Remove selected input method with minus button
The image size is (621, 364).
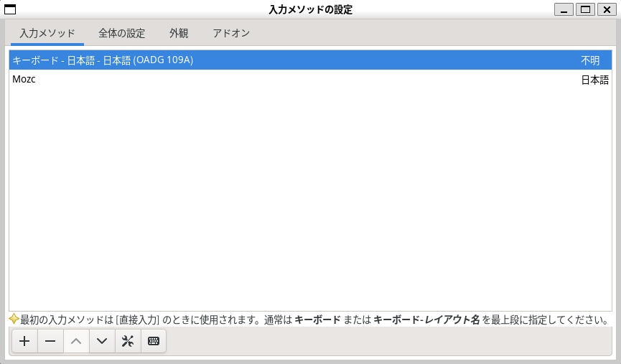pyautogui.click(x=50, y=341)
